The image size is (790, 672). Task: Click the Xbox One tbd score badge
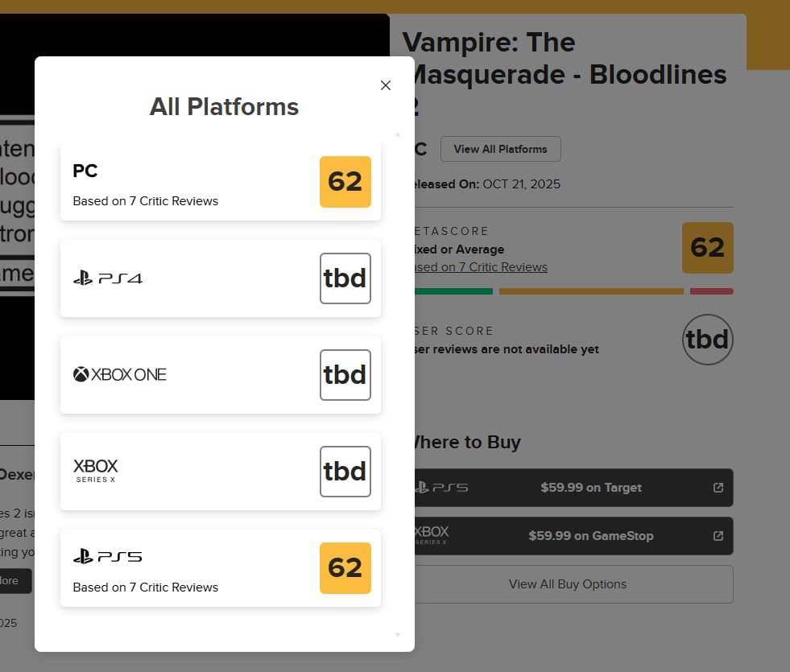click(345, 375)
